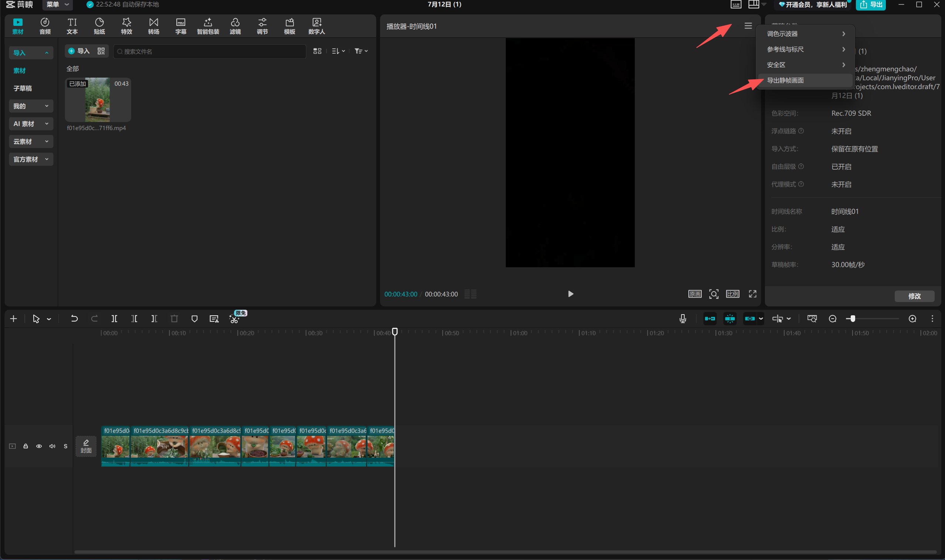Select 子草稿 in the sidebar
Image resolution: width=945 pixels, height=560 pixels.
[23, 88]
